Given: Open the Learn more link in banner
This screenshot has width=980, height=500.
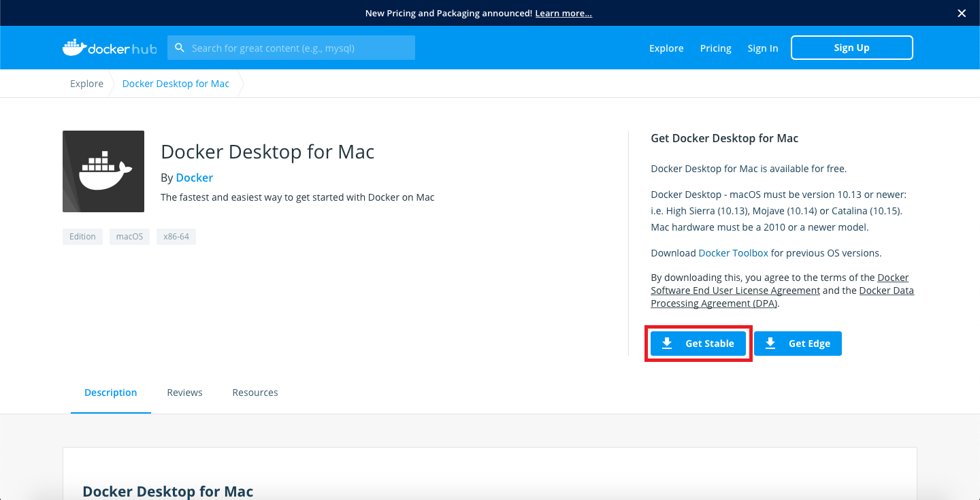Looking at the screenshot, I should [x=563, y=13].
